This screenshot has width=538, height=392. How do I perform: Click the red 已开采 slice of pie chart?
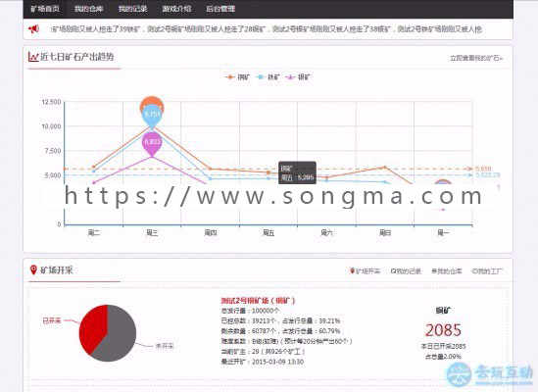pos(93,328)
